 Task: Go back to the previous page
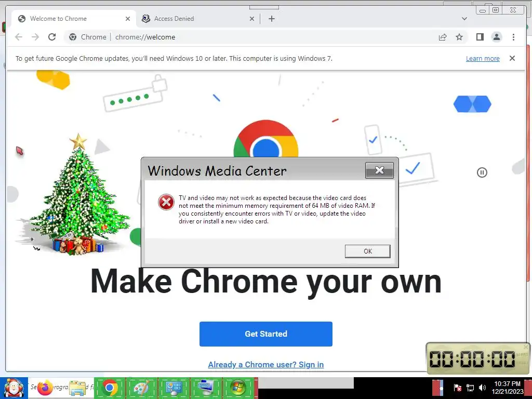click(x=19, y=37)
